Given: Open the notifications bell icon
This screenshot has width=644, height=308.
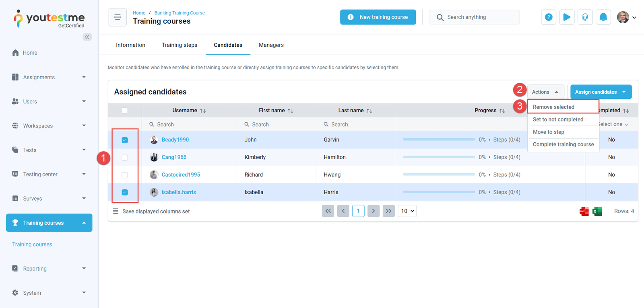Looking at the screenshot, I should (603, 17).
